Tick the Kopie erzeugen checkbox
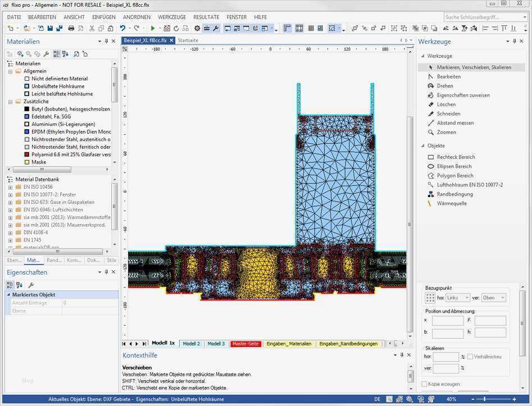This screenshot has height=406, width=532. tap(425, 384)
